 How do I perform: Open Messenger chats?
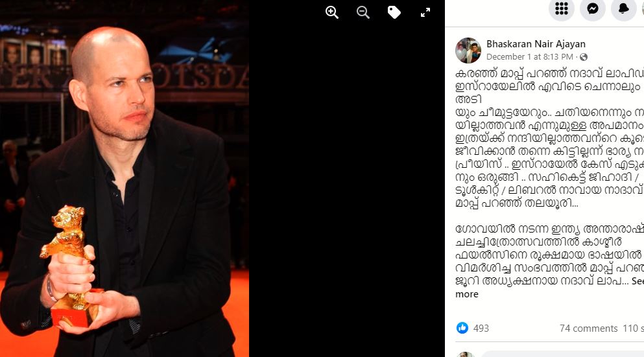pyautogui.click(x=593, y=8)
